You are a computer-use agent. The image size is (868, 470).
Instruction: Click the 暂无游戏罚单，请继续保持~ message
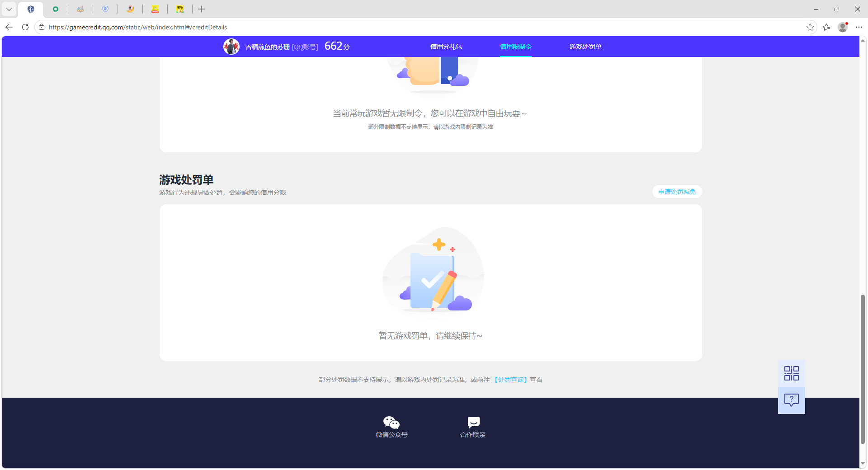point(430,336)
